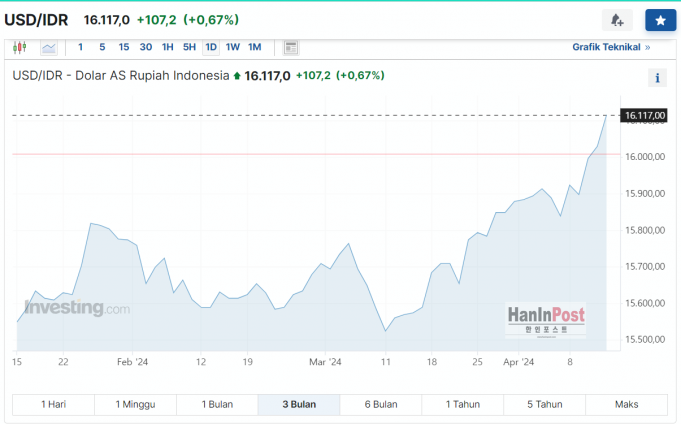The width and height of the screenshot is (681, 424).
Task: Switch to the 3 Bulan range tab
Action: (299, 404)
